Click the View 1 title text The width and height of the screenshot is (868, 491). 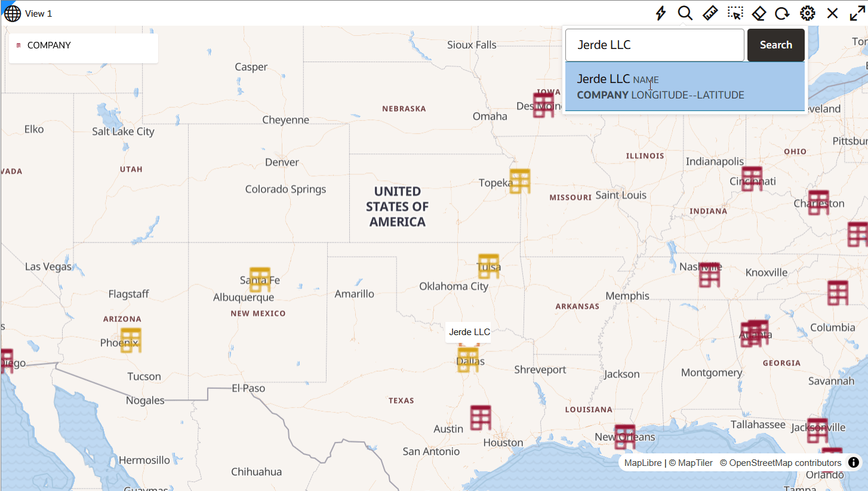tap(38, 14)
